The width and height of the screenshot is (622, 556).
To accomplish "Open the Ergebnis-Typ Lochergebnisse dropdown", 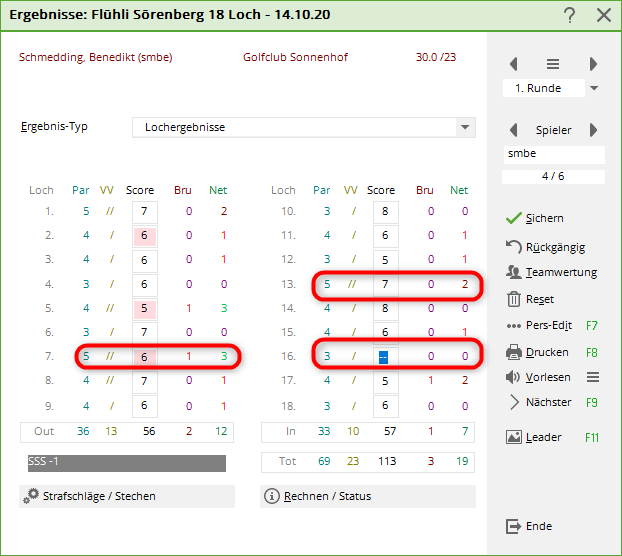I will click(x=464, y=128).
